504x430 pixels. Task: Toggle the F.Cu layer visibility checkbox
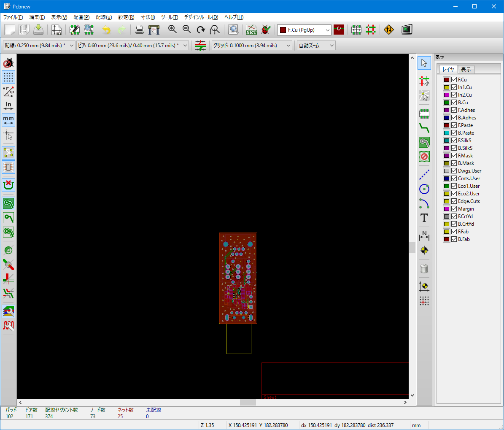pos(454,79)
